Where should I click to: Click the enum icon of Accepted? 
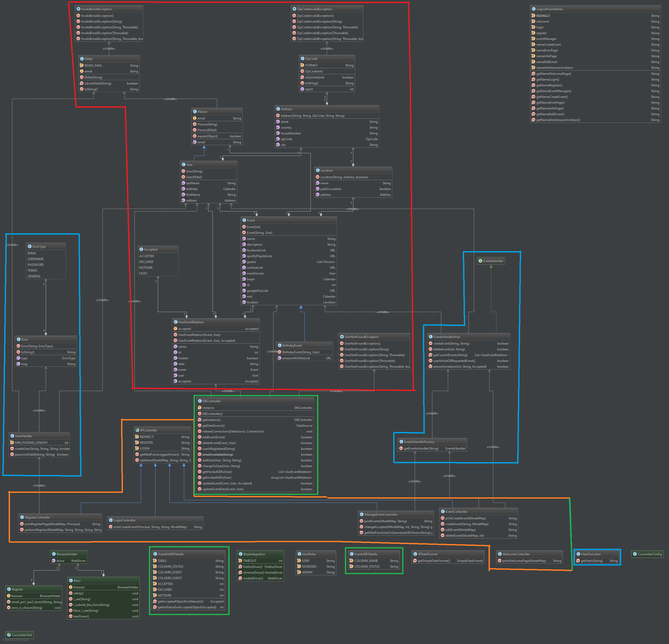click(x=141, y=249)
